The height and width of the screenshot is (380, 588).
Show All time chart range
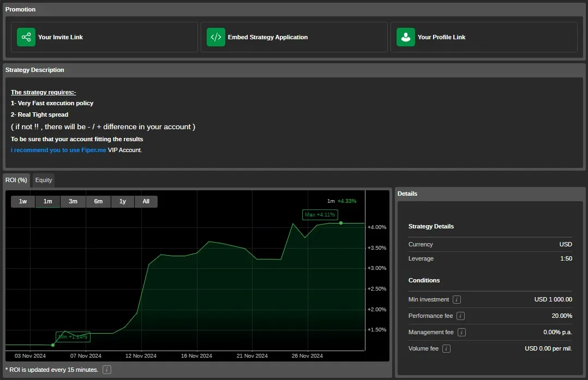146,201
